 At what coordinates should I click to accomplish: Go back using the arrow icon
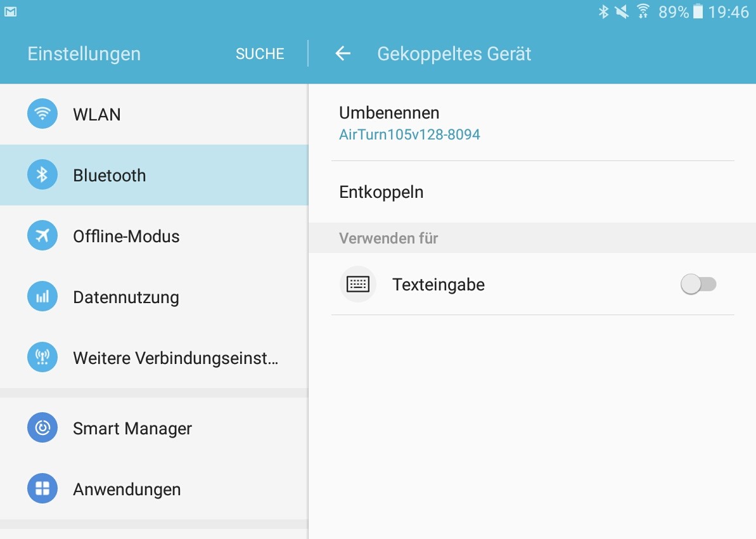tap(343, 53)
